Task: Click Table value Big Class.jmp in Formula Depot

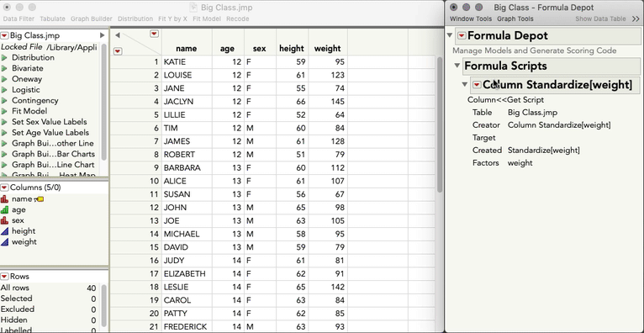Action: [x=533, y=113]
